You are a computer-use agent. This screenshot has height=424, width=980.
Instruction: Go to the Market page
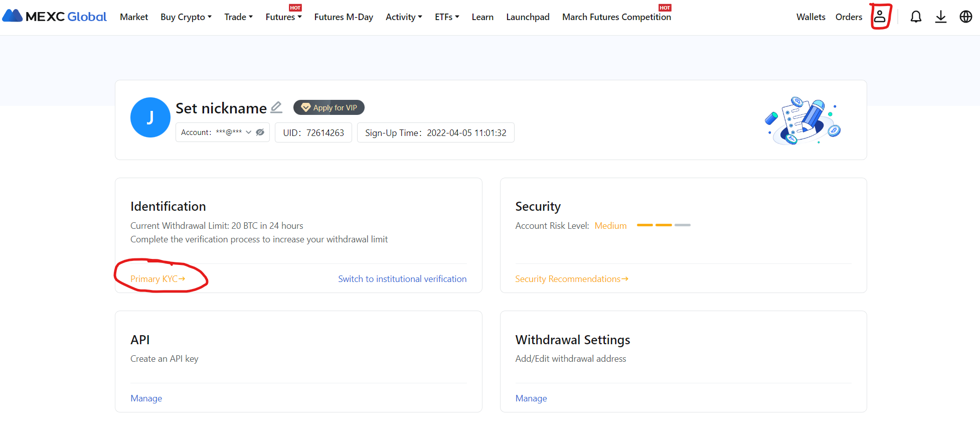pyautogui.click(x=134, y=17)
